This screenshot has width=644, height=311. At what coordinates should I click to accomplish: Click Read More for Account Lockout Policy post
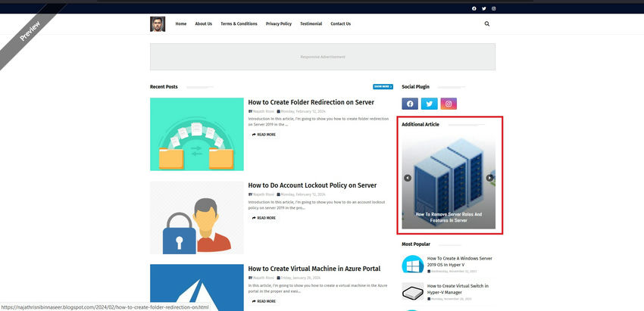coord(264,218)
